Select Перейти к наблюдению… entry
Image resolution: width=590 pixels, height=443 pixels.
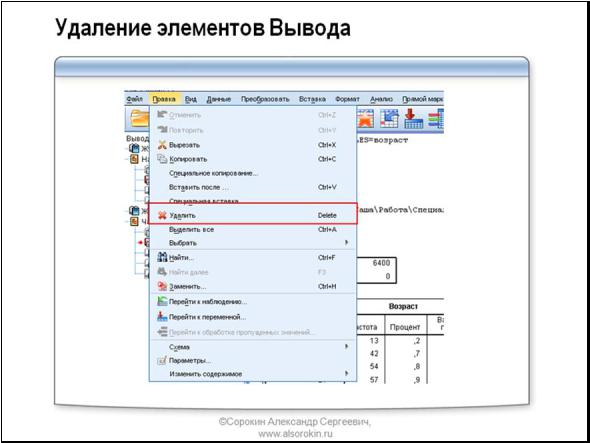pyautogui.click(x=252, y=302)
